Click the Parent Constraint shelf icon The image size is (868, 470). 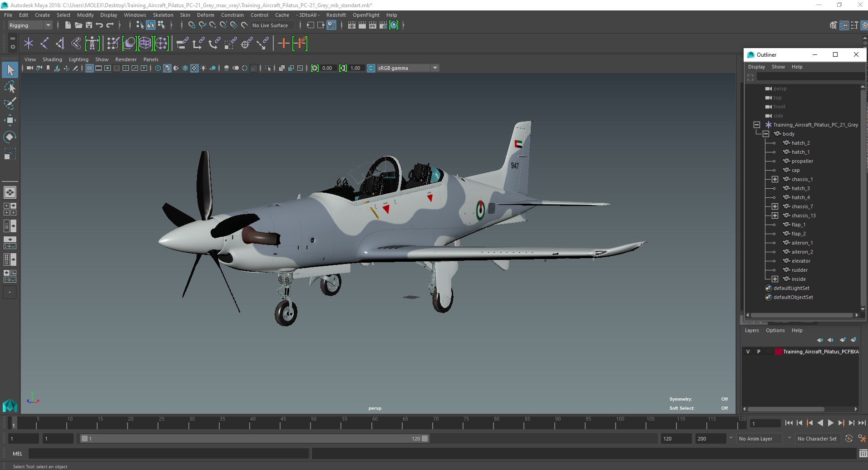182,44
